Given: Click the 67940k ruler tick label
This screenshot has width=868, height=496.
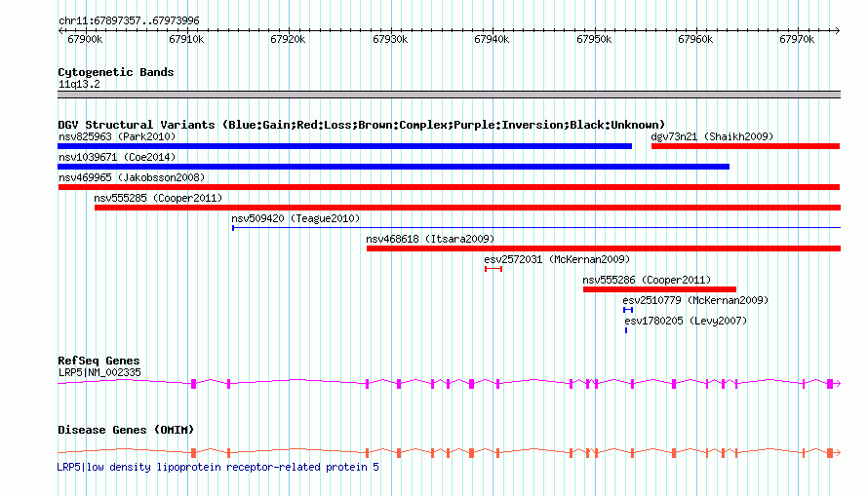Looking at the screenshot, I should coord(492,39).
